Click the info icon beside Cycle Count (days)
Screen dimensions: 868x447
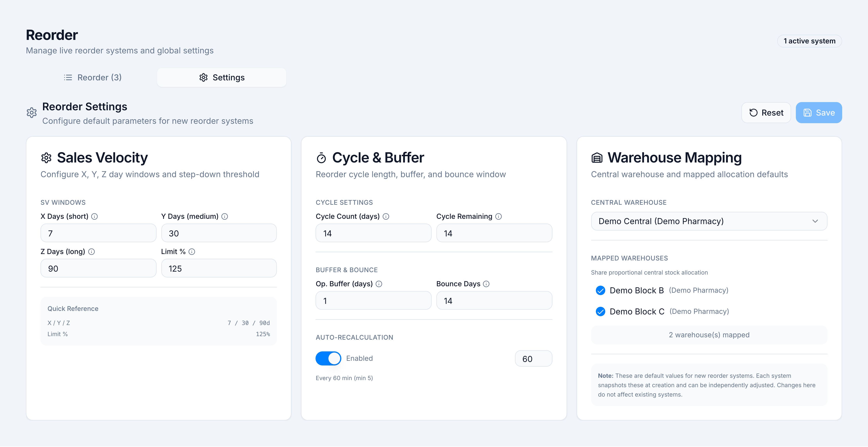pyautogui.click(x=386, y=216)
